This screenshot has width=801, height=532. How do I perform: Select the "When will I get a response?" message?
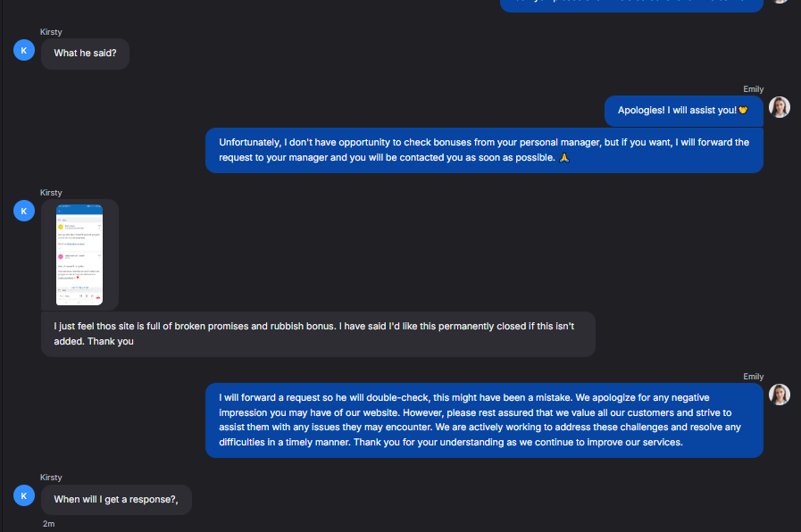pos(116,500)
